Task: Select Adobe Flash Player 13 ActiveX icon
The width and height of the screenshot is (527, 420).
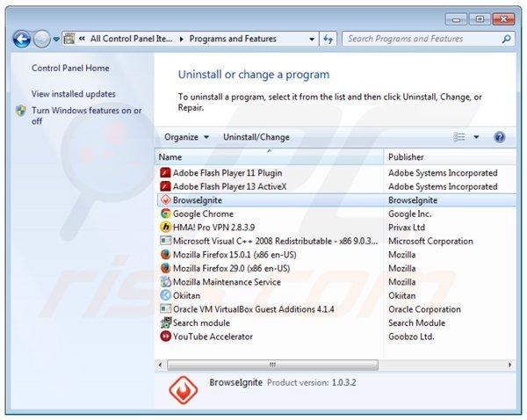Action: 165,186
